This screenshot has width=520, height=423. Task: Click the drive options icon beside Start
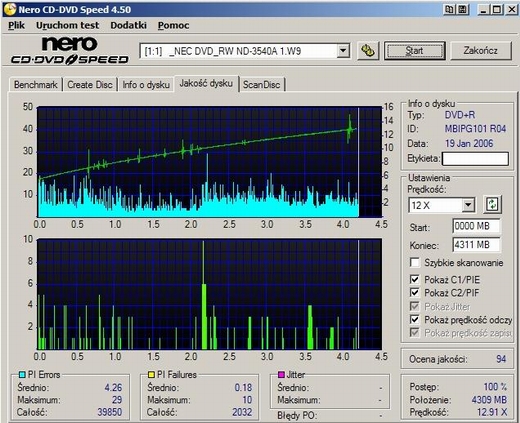coord(368,51)
